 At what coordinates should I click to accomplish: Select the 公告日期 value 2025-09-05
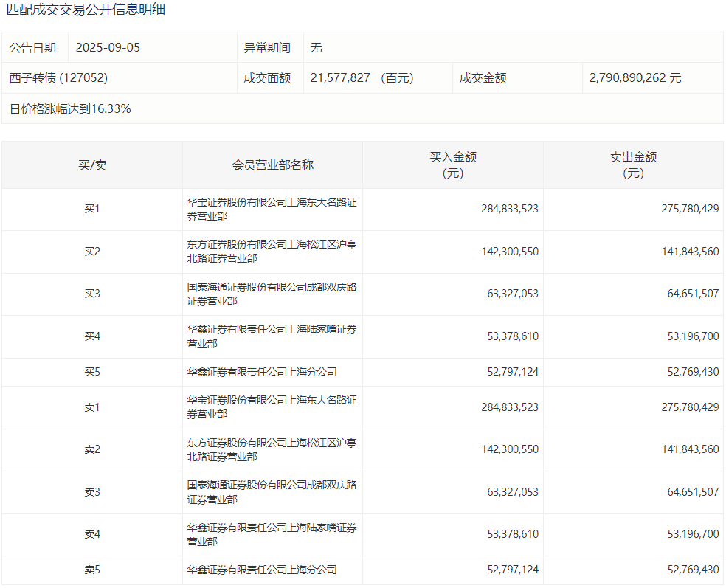[108, 48]
